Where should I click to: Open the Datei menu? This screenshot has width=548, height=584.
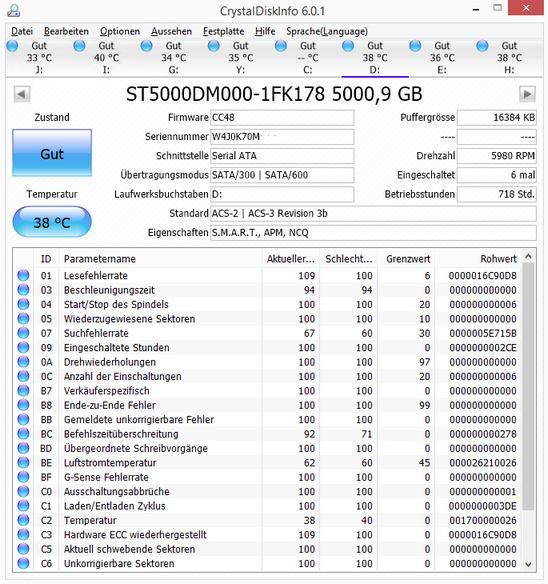pyautogui.click(x=22, y=31)
